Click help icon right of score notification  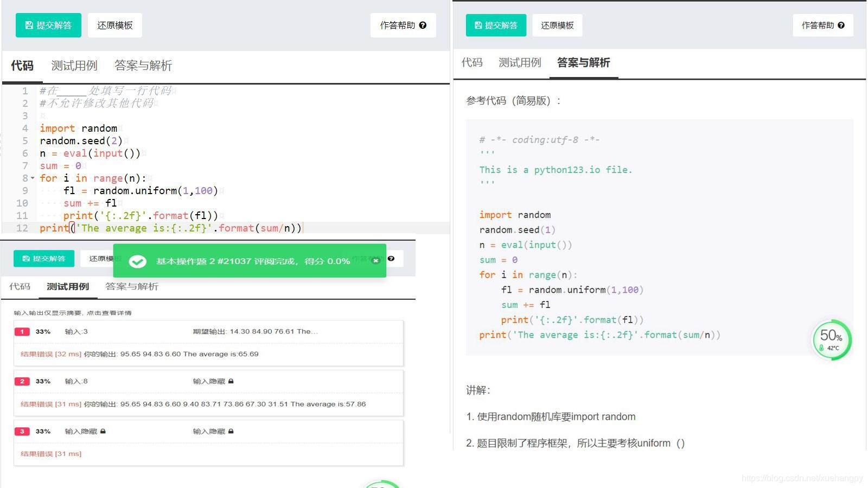[391, 259]
